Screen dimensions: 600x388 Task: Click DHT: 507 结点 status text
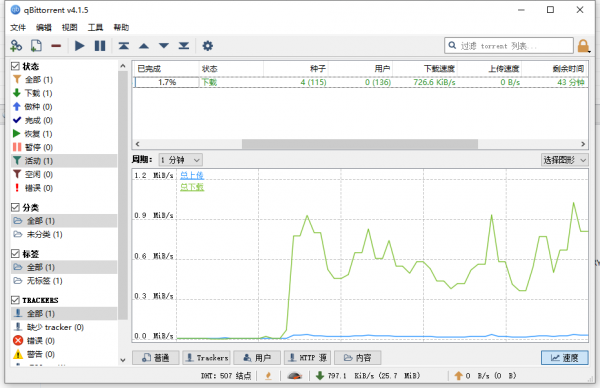pyautogui.click(x=226, y=376)
